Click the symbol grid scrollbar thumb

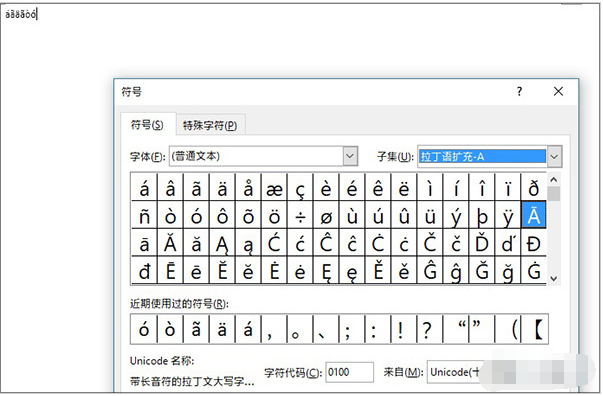coord(554,194)
